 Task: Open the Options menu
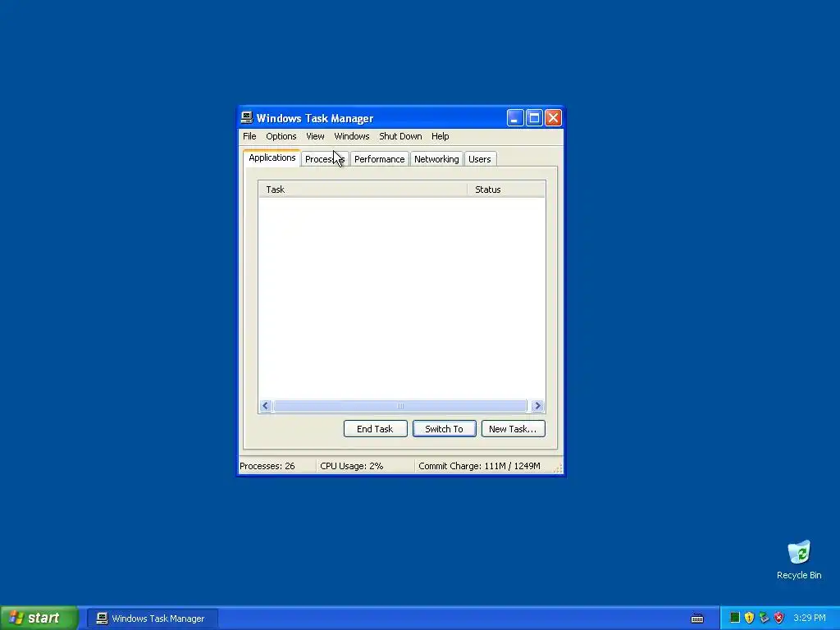281,136
